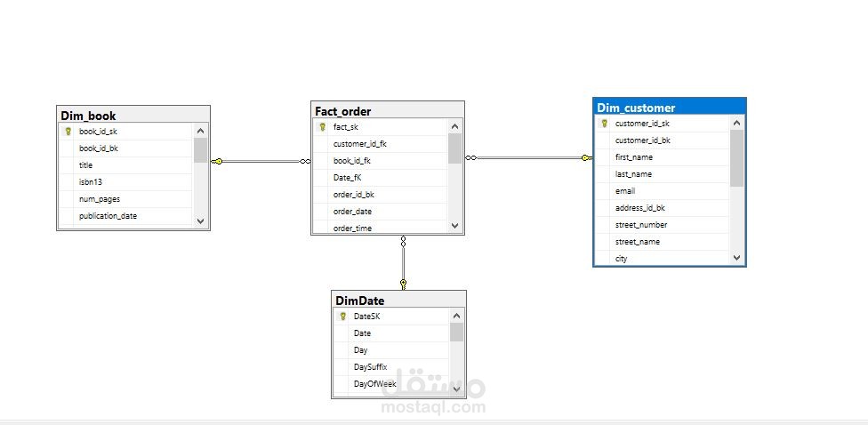868x425 pixels.
Task: Select the last_name column row
Action: [x=662, y=174]
